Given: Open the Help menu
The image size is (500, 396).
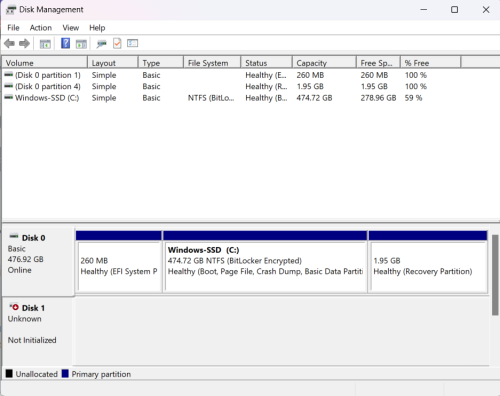Looking at the screenshot, I should point(97,28).
